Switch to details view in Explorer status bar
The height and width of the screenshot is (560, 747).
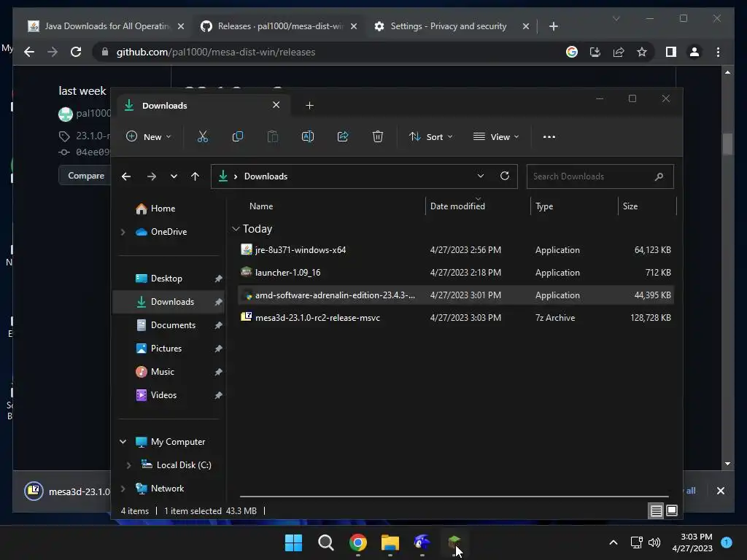(656, 511)
